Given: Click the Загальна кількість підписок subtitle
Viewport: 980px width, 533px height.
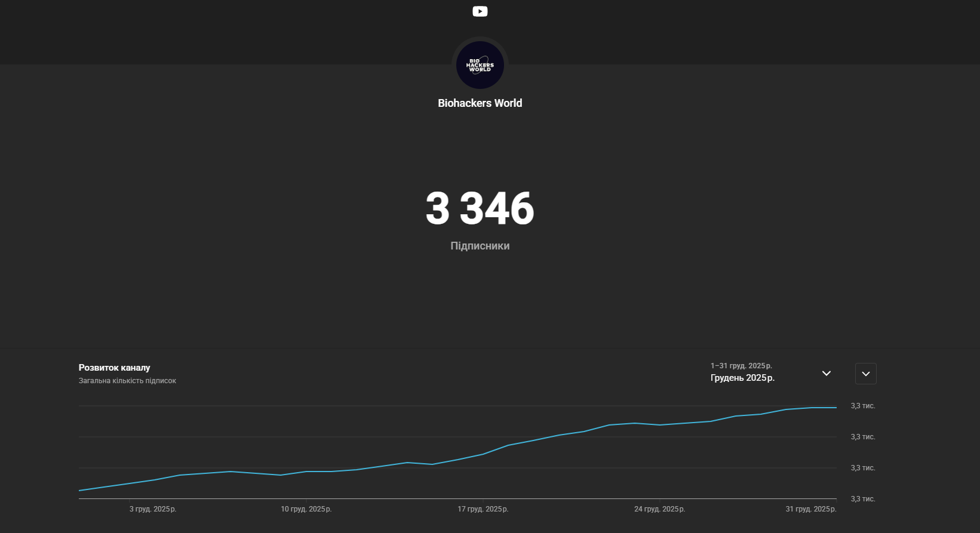Looking at the screenshot, I should coord(127,381).
